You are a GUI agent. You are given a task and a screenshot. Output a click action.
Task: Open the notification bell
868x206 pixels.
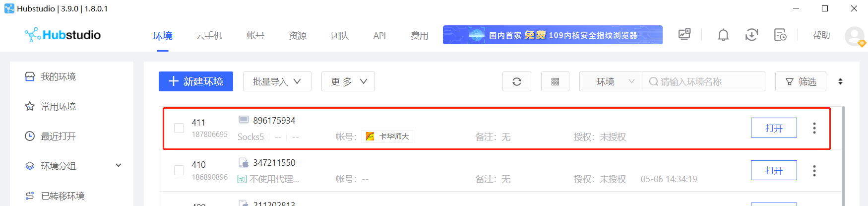pyautogui.click(x=723, y=35)
